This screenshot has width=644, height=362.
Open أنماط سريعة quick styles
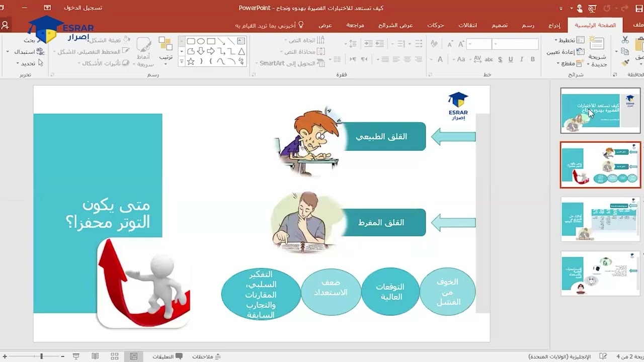(145, 52)
